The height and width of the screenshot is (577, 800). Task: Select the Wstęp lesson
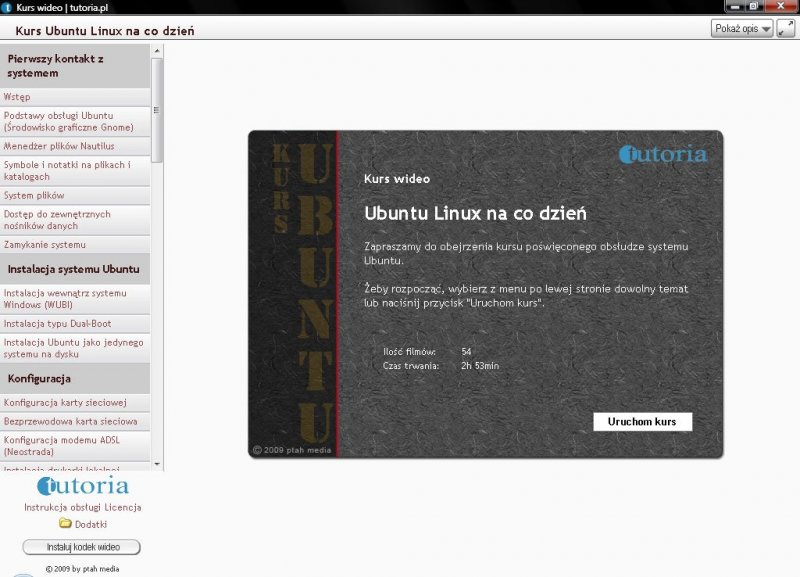pos(17,97)
